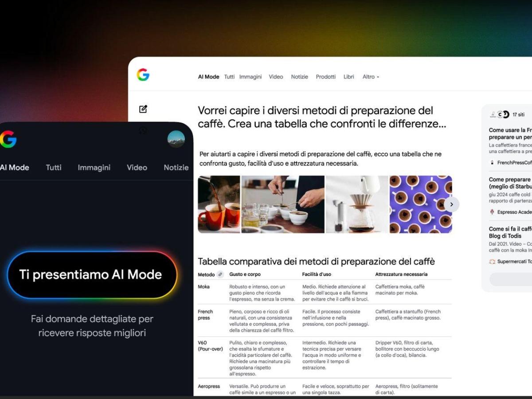Select the Libri tab in desktop header
Viewport: 532px width, 399px height.
point(348,77)
